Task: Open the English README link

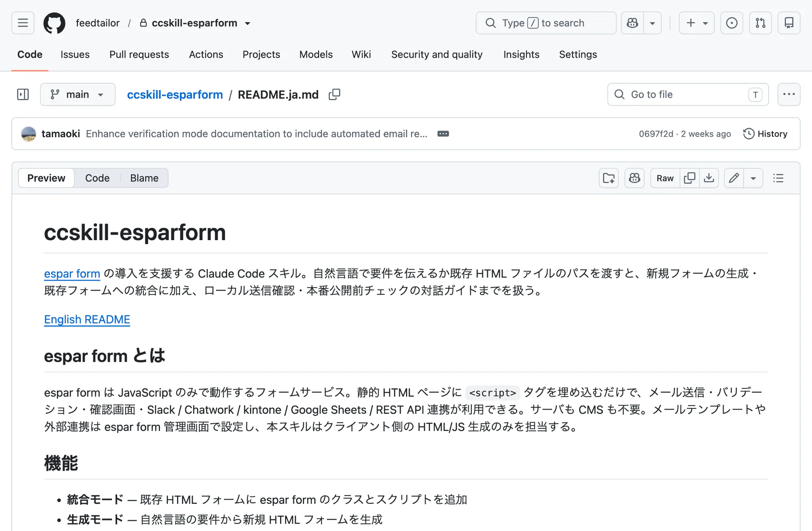Action: (87, 320)
